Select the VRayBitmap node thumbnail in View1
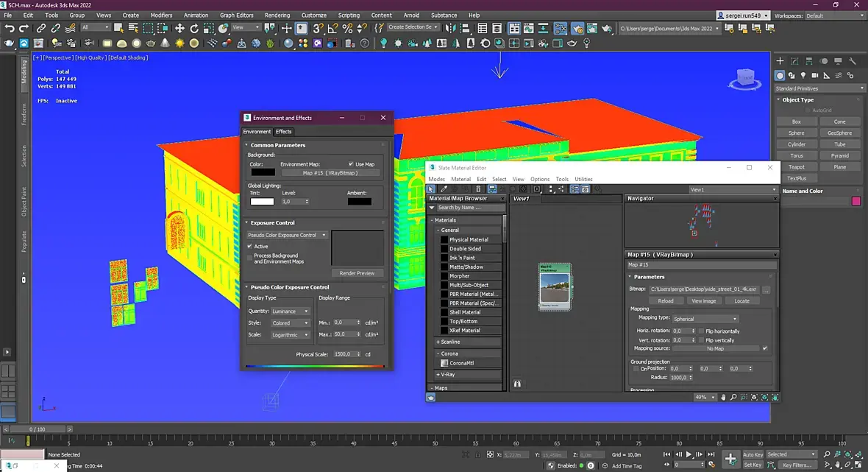 555,287
